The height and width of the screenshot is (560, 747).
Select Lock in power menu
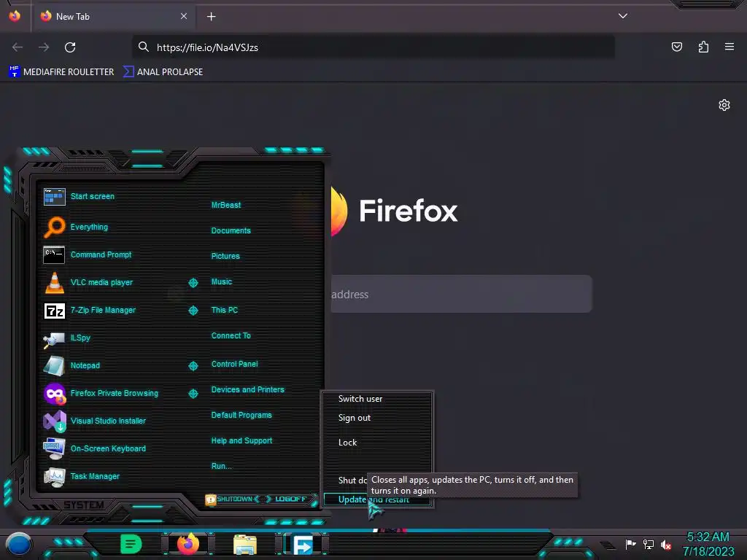pos(347,443)
